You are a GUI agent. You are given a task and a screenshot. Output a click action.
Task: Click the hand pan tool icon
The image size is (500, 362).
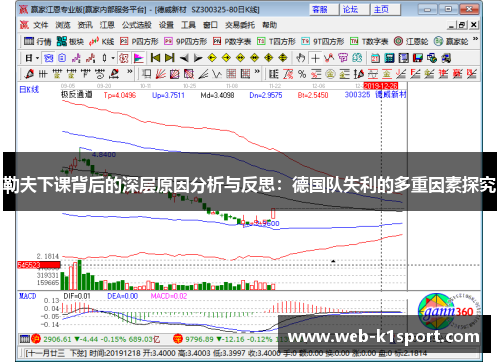[301, 58]
